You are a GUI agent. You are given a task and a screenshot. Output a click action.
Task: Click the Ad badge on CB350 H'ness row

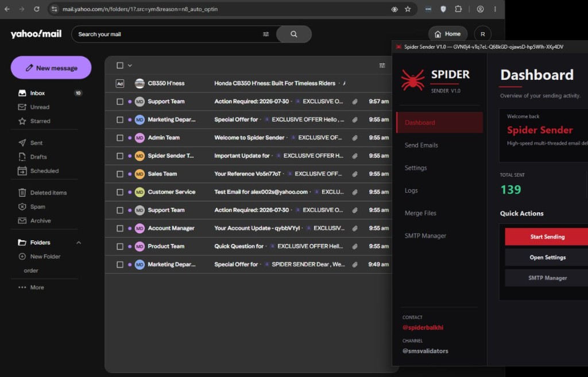click(x=119, y=84)
